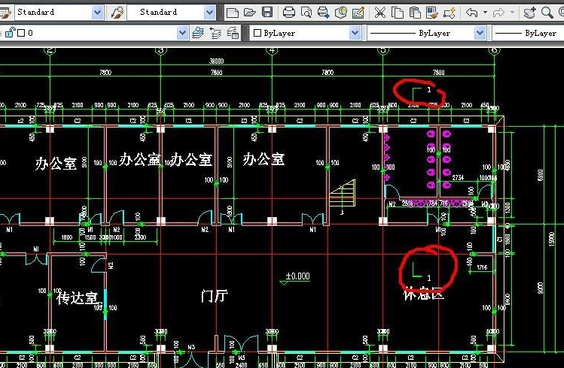Expand the table style Standard dropdown
This screenshot has width=564, height=368.
[x=97, y=13]
